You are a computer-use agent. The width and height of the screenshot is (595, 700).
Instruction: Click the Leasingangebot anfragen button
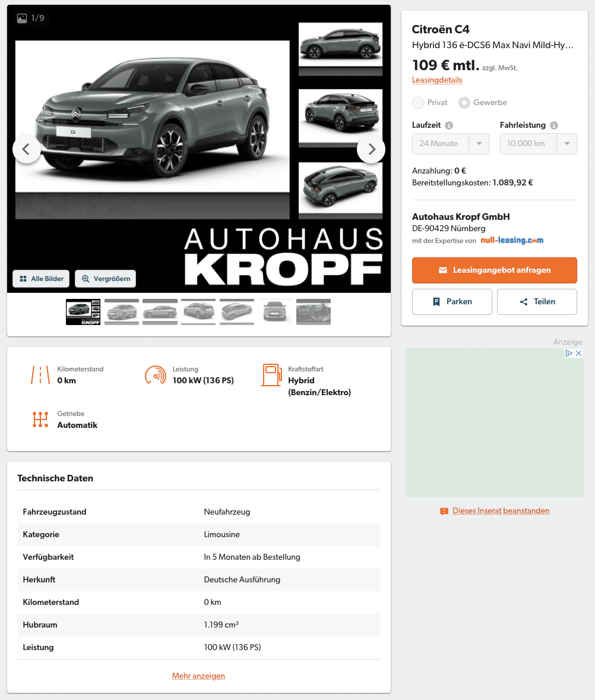[495, 270]
